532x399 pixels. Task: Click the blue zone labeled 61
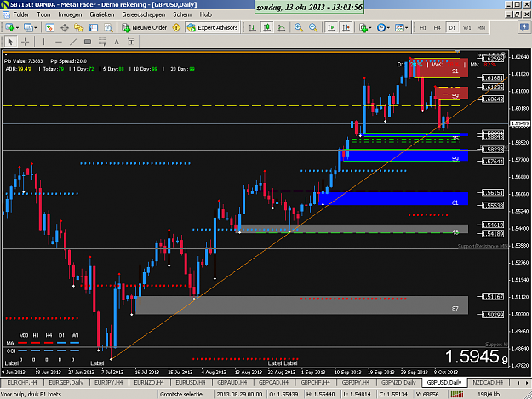(x=393, y=198)
